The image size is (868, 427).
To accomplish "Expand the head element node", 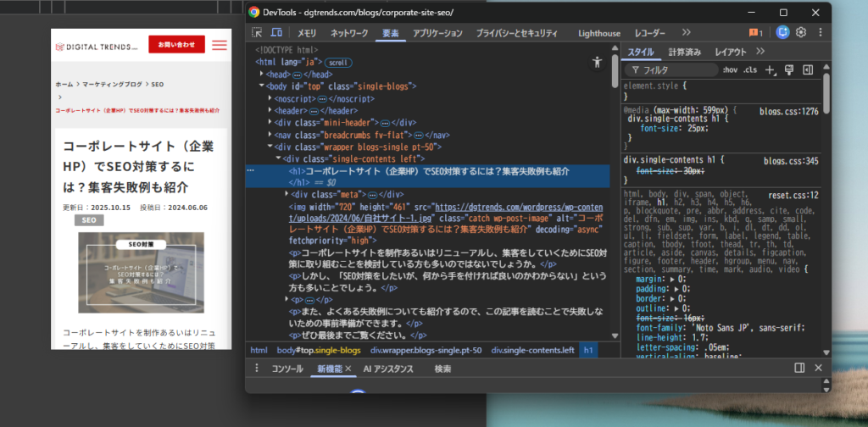I will 262,75.
